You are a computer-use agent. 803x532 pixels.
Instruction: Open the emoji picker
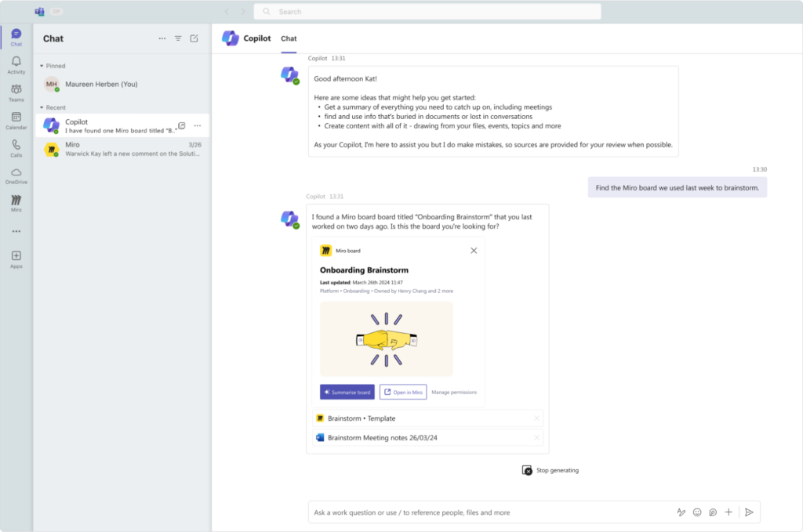(696, 512)
